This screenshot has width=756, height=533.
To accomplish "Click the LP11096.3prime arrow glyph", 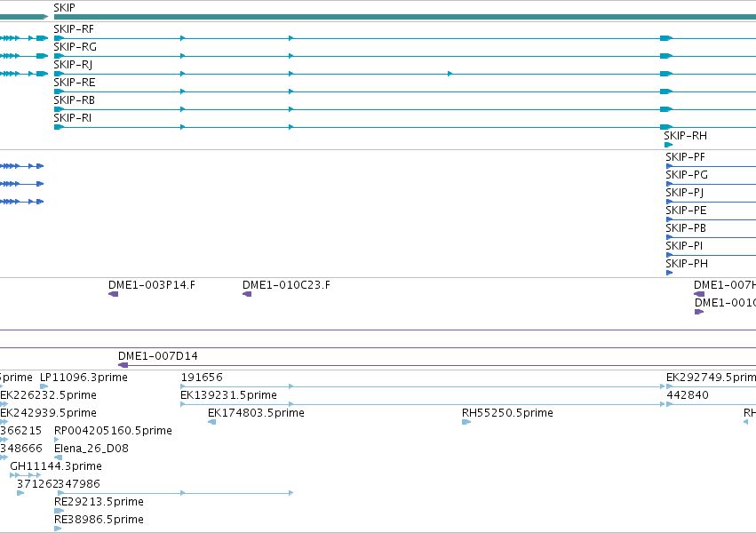I will [x=44, y=386].
